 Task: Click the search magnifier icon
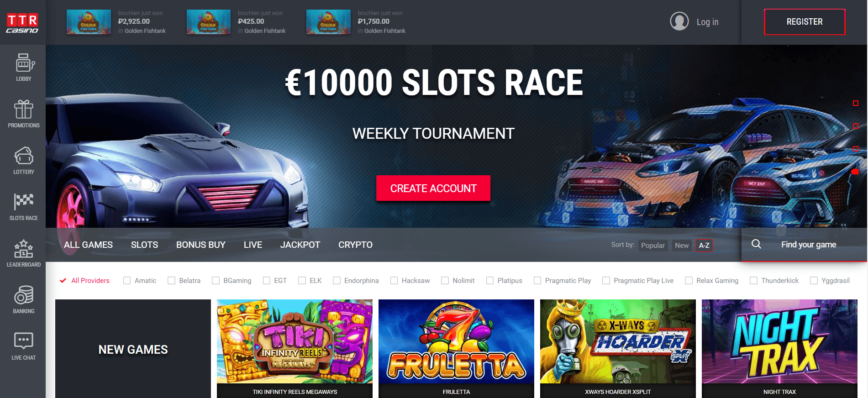click(756, 244)
